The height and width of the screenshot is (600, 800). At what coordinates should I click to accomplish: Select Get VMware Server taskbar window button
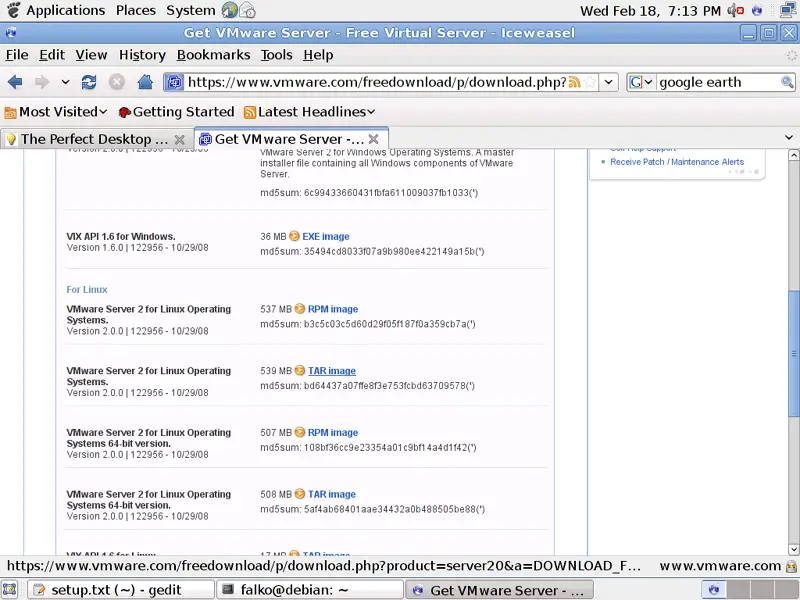(x=500, y=590)
